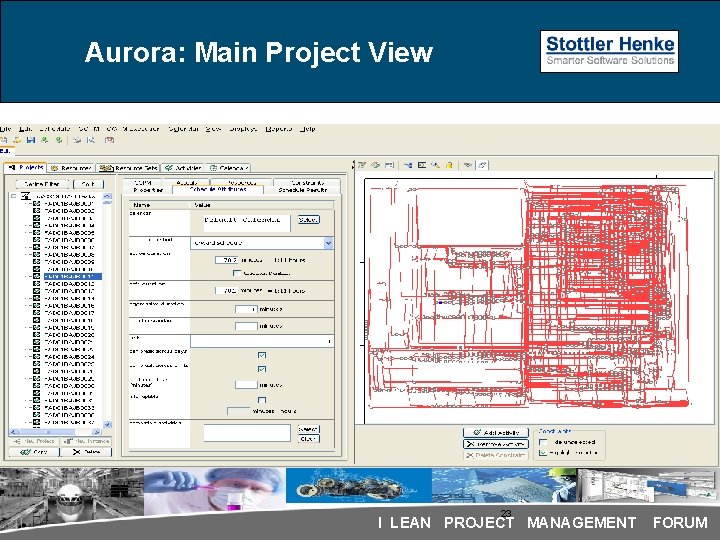Screen dimensions: 720x540
Task: Tick the unchecked checkbox above minutes/hours field
Action: 262,400
